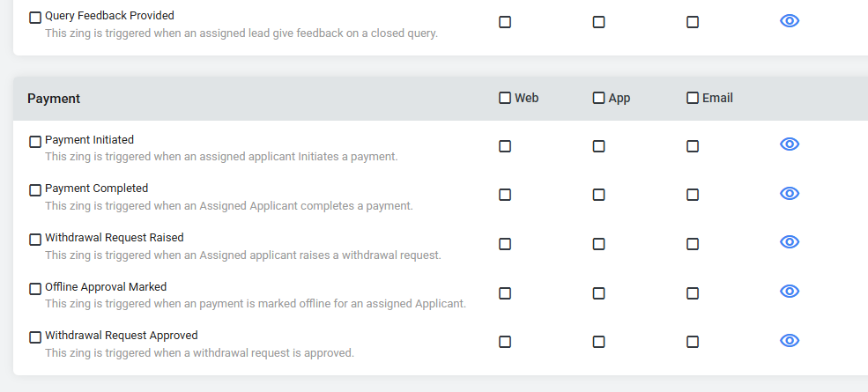This screenshot has width=868, height=392.
Task: Enable Email notification for Withdrawal Request Raised
Action: point(693,244)
